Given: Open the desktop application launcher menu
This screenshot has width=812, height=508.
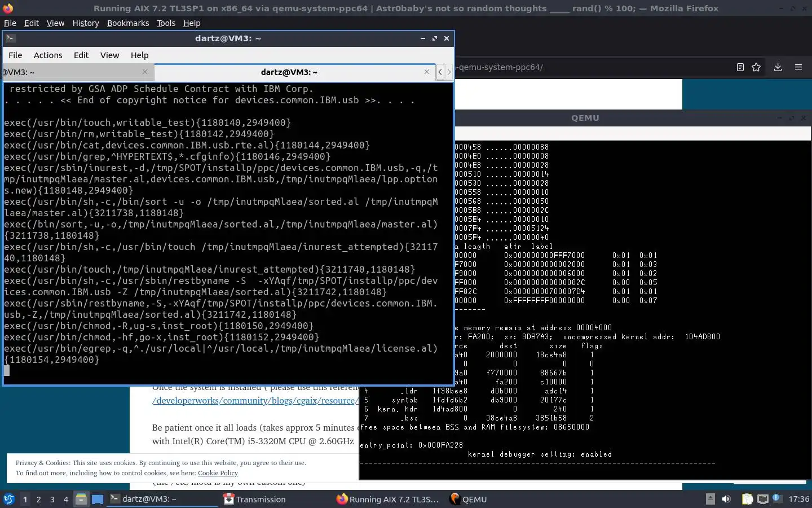Looking at the screenshot, I should click(x=9, y=499).
